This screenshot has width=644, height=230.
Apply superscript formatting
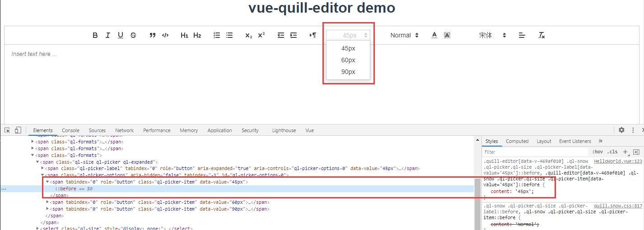pos(261,35)
